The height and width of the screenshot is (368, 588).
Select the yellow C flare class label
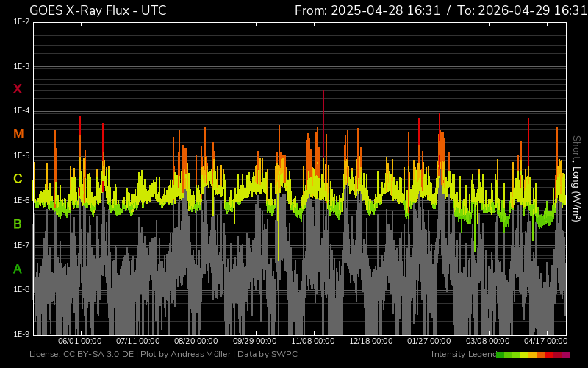18,179
